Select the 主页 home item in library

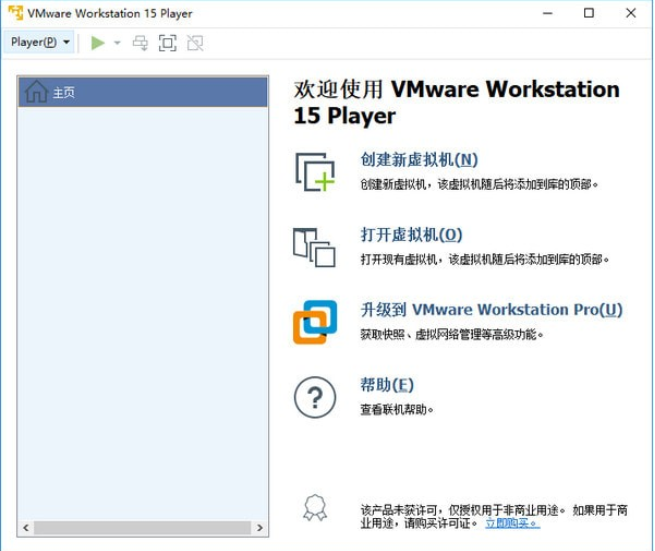[x=143, y=92]
